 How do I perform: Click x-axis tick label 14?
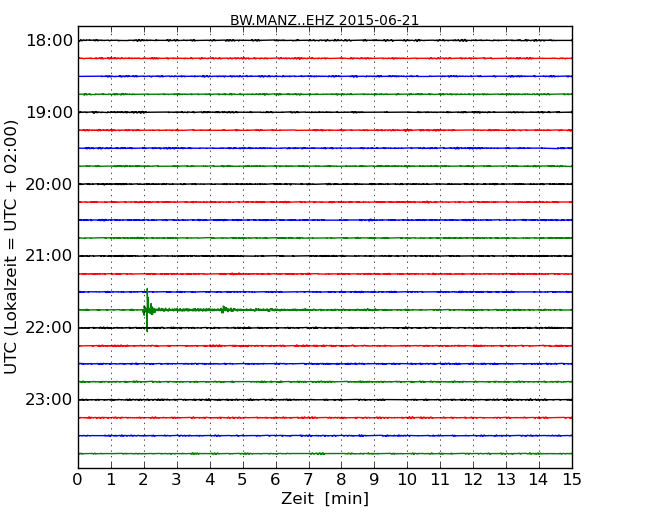click(x=539, y=480)
